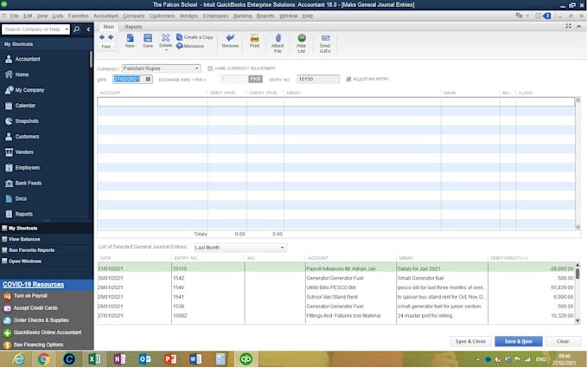Select entry 1540 Utility Bills row
This screenshot has width=588, height=368.
tap(336, 287)
